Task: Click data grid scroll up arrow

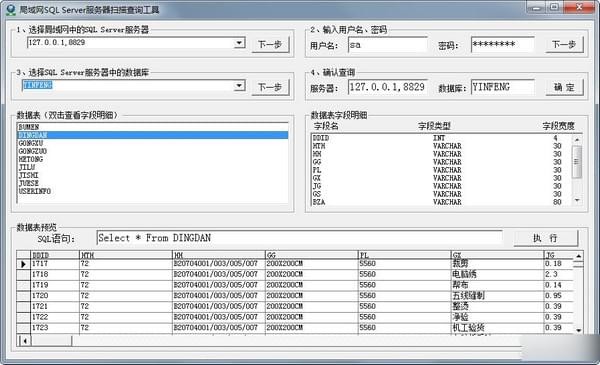Action: pyautogui.click(x=578, y=256)
